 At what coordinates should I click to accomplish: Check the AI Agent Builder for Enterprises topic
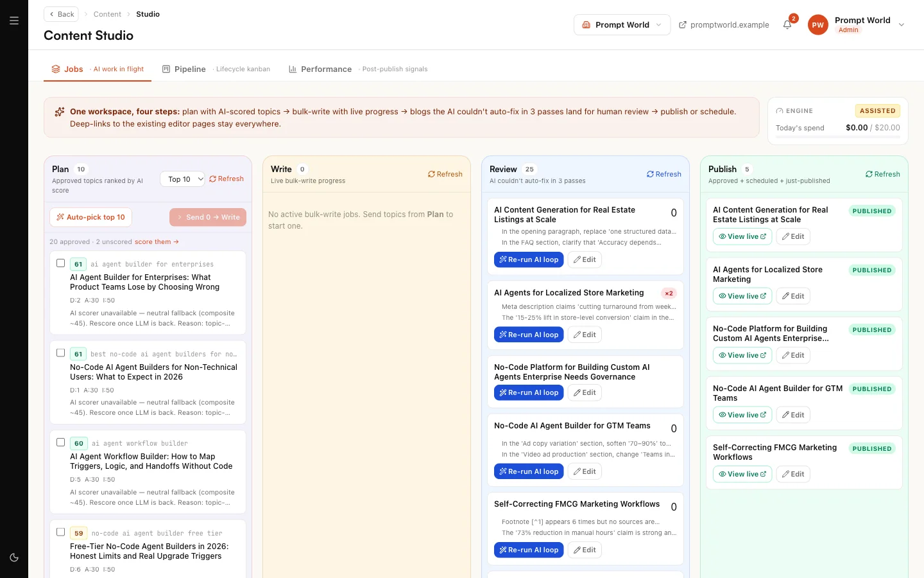(x=60, y=263)
